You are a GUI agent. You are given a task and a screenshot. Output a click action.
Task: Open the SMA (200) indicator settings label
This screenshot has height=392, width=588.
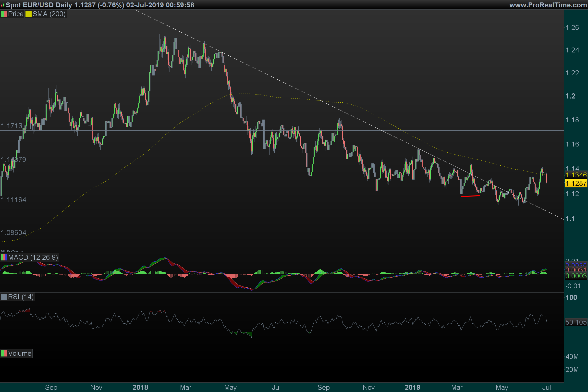tap(49, 14)
